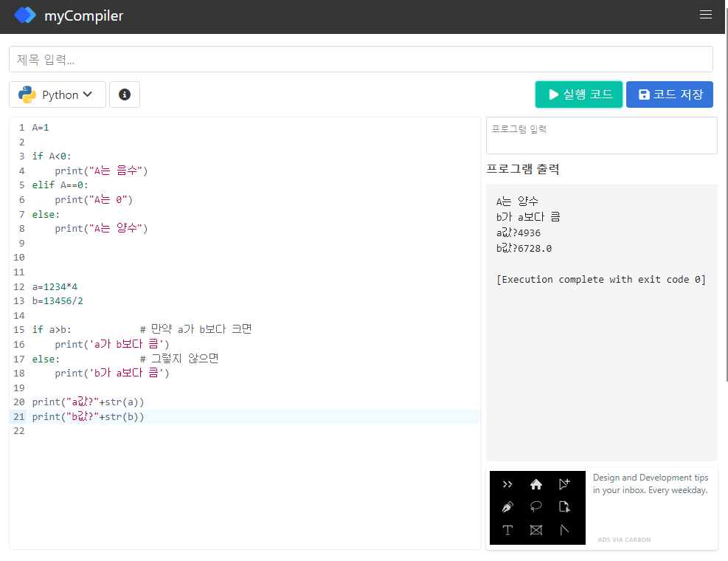
Task: Click the 프로그램 출력 heading
Action: point(522,169)
